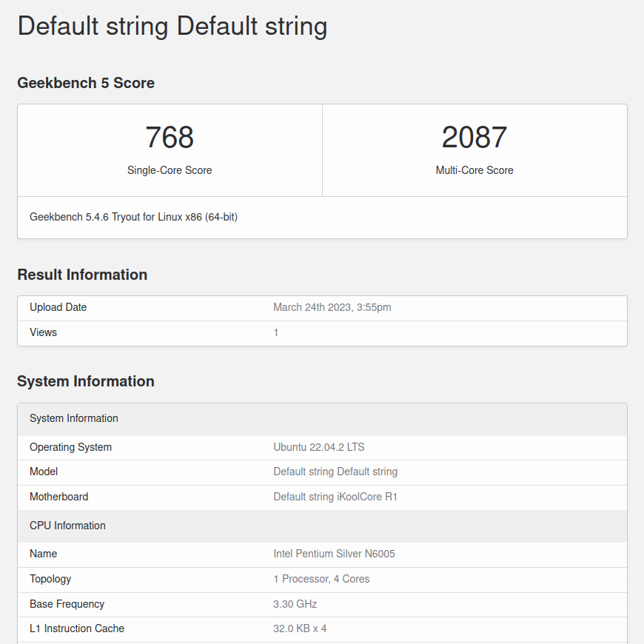Click the 'Operating System' row label
The height and width of the screenshot is (644, 644).
click(70, 447)
